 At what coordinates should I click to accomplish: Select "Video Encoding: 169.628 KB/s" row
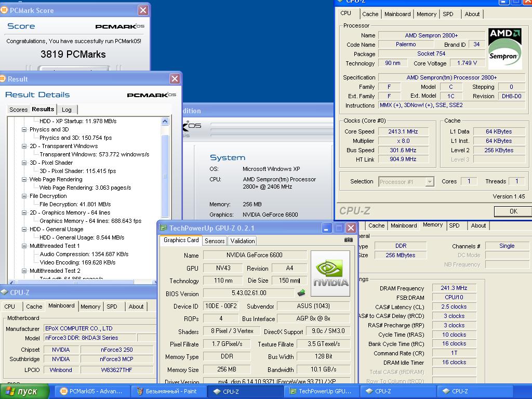(x=78, y=262)
